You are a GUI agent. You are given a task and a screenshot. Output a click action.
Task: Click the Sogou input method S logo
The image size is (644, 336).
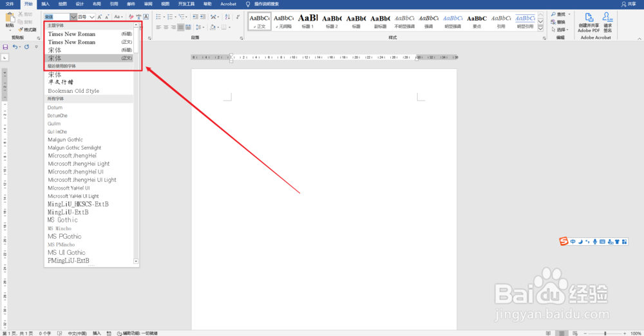coord(564,241)
